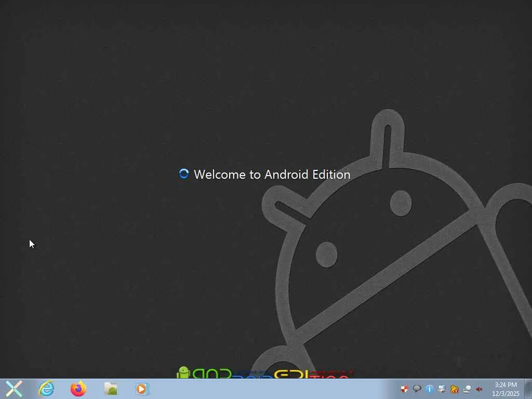Click the Show desktop strip beside the clock
The image size is (532, 399).
pos(528,389)
